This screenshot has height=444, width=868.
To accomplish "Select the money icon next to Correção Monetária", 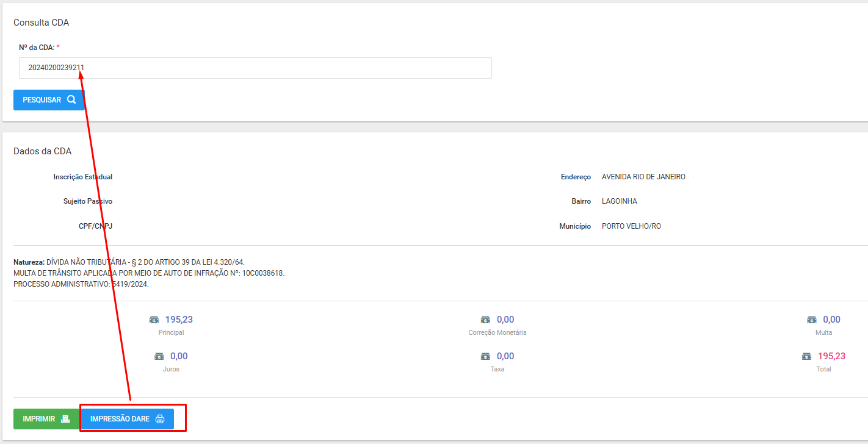I will [x=485, y=320].
